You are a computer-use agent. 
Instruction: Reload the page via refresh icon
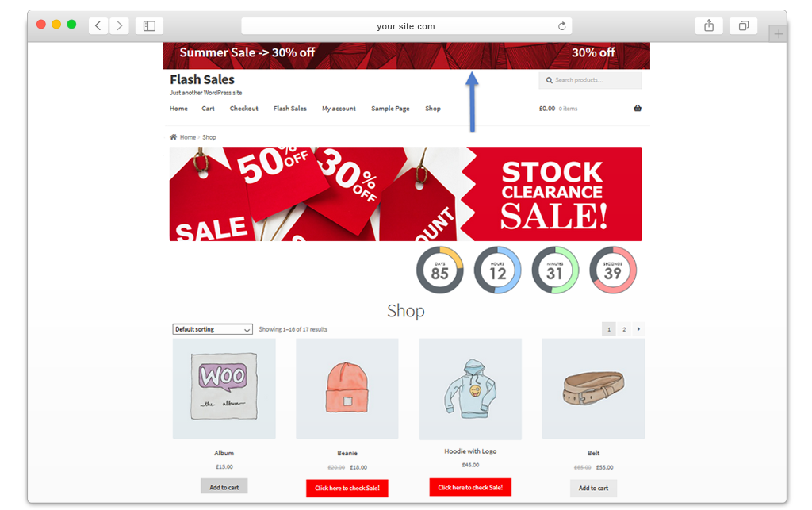(x=562, y=26)
